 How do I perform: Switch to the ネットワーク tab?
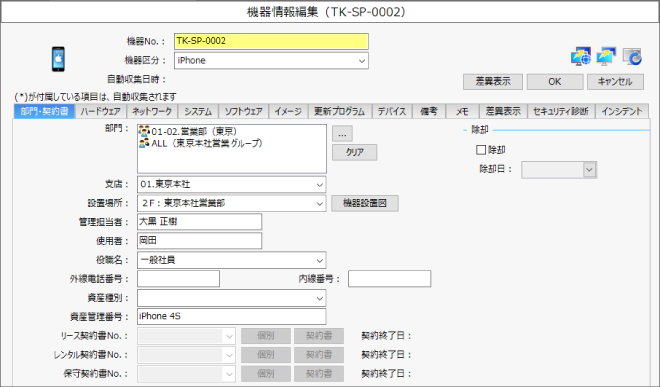(152, 111)
